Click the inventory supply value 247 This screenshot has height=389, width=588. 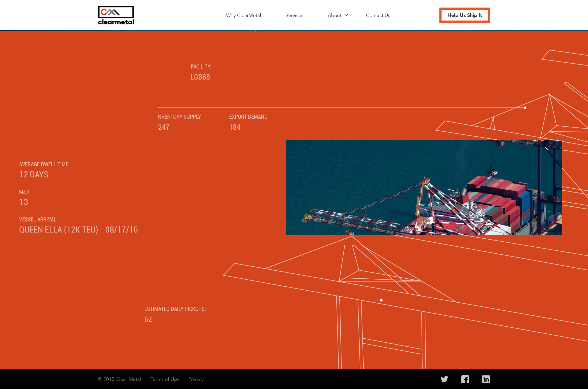[164, 127]
